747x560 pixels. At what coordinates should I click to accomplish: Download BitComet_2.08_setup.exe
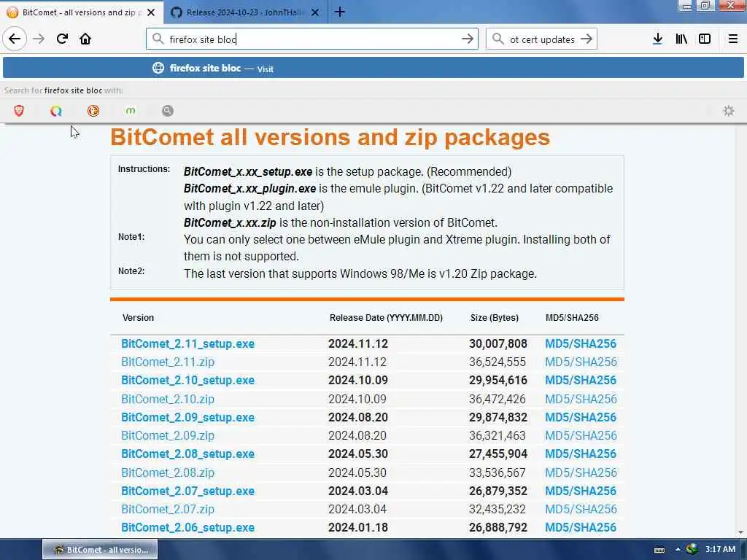(187, 454)
